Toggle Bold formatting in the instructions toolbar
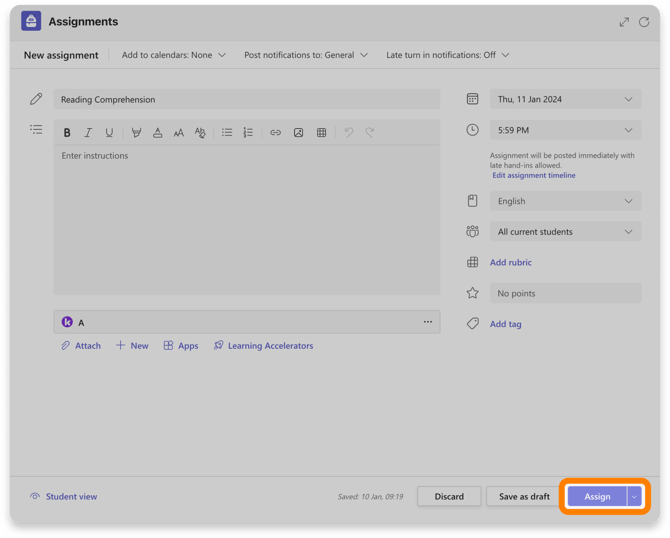Image resolution: width=670 pixels, height=538 pixels. pyautogui.click(x=67, y=132)
